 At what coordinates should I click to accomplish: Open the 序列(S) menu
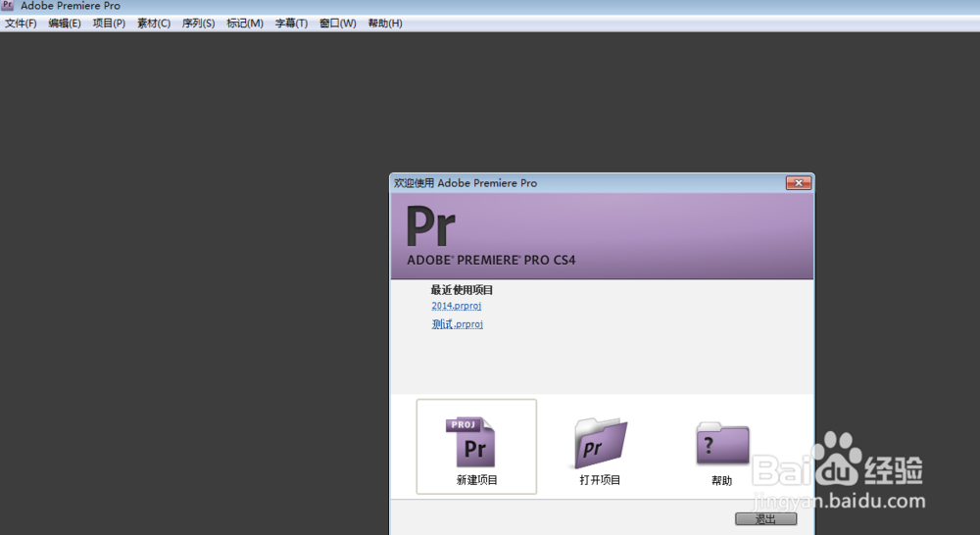click(198, 24)
